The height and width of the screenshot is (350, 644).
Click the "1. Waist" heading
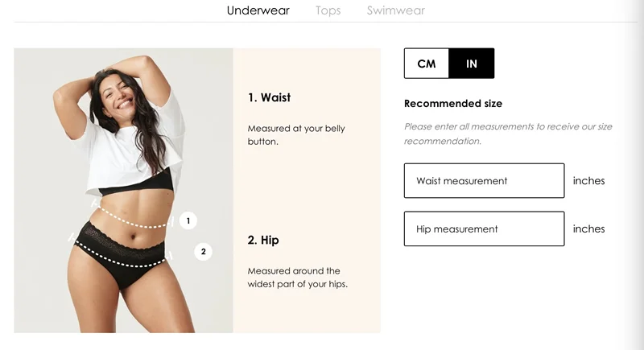(269, 97)
